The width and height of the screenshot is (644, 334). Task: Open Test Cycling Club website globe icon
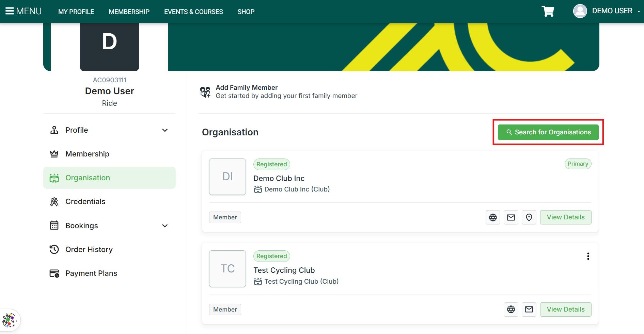511,310
